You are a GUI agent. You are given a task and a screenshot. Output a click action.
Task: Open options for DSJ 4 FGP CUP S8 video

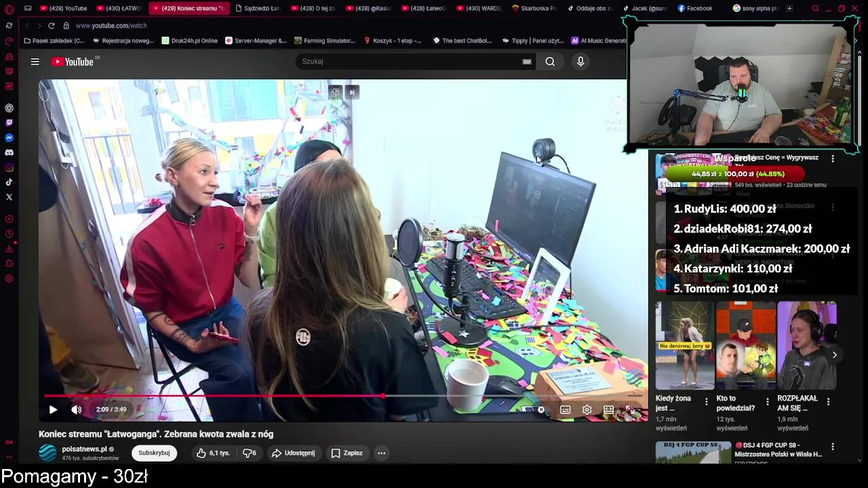coord(833,447)
